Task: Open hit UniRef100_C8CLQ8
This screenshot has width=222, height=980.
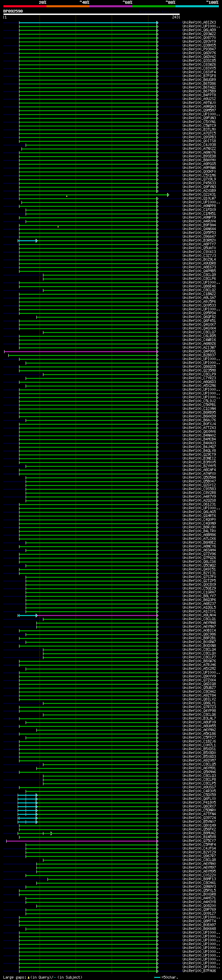Action: point(199,860)
